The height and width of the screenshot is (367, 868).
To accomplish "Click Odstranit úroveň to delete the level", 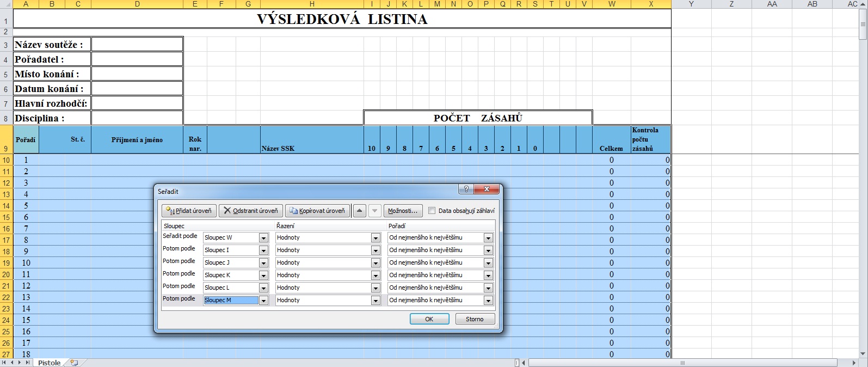I will point(250,211).
